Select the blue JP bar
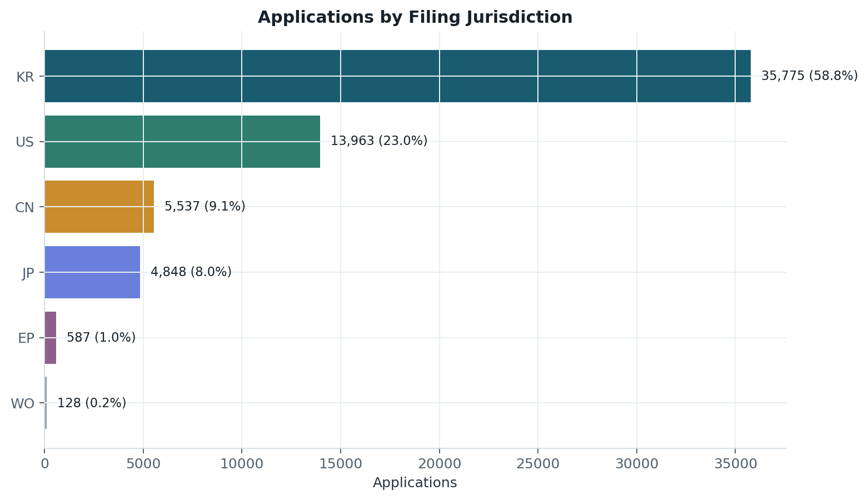Viewport: 868px width, 500px height. coord(92,272)
